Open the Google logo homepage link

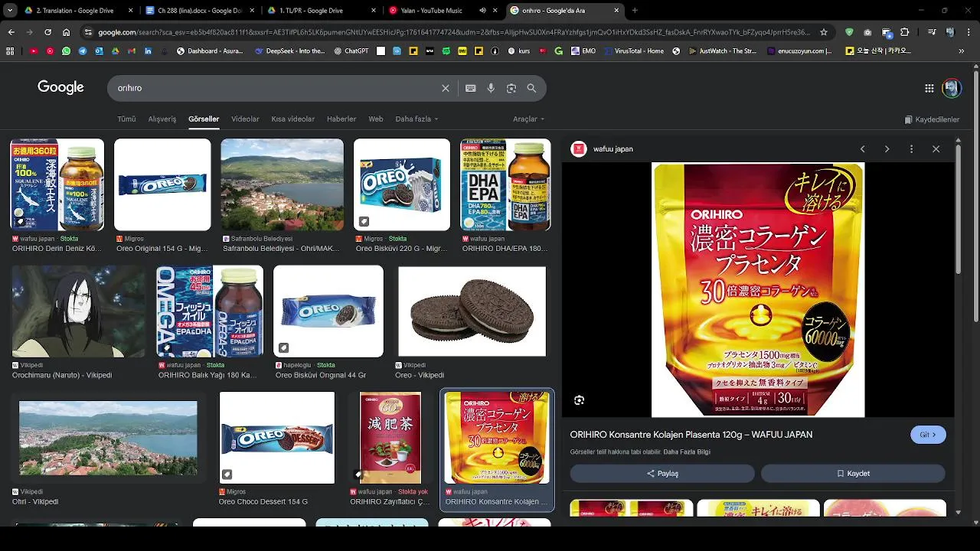pyautogui.click(x=60, y=87)
